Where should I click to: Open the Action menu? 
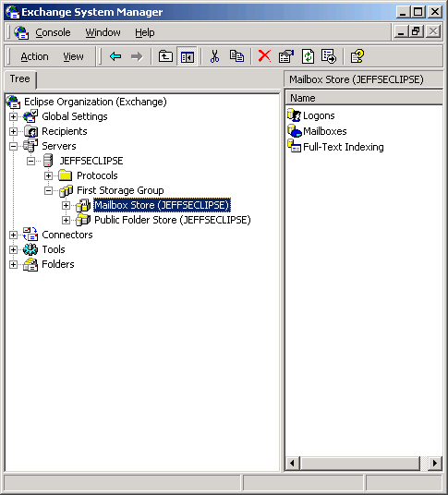[x=34, y=57]
